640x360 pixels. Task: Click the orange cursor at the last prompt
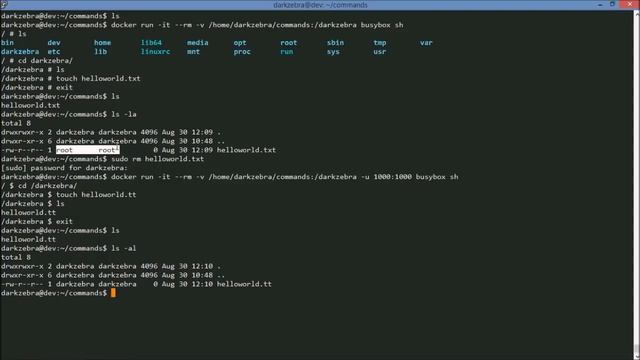coord(113,293)
